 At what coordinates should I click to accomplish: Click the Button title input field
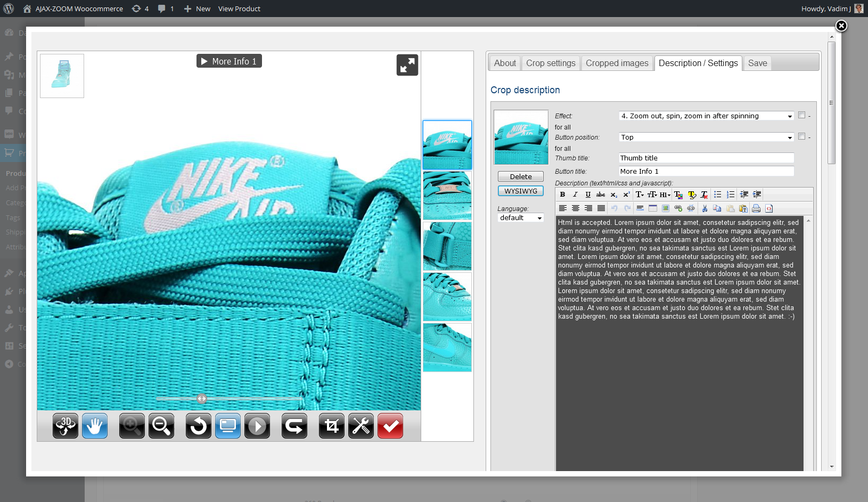(x=706, y=171)
